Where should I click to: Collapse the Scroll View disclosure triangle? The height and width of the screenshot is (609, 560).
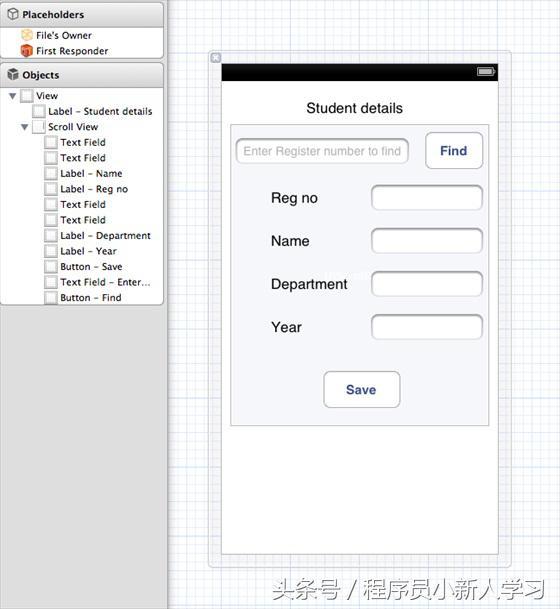24,127
